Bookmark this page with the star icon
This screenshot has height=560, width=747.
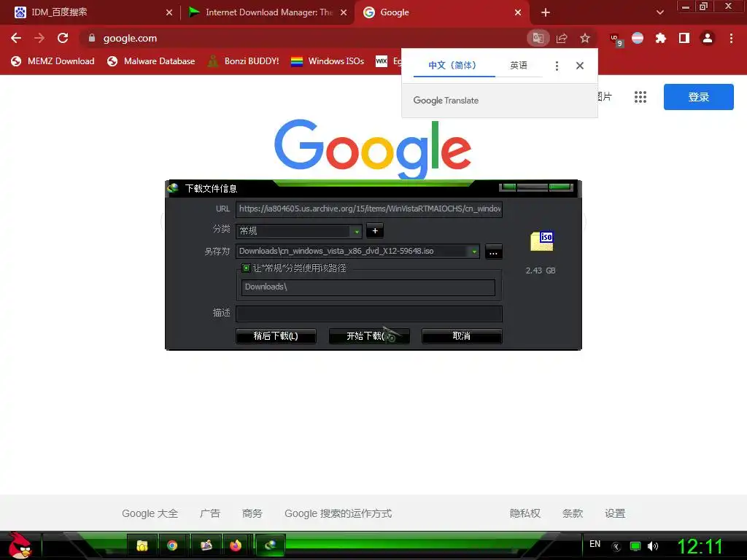585,38
